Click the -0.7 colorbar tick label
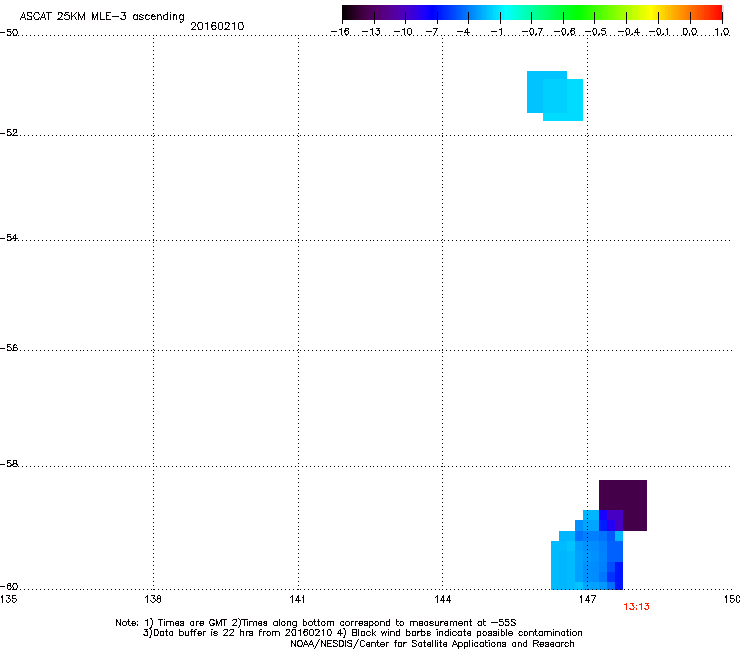Viewport: 740px width, 650px height. pos(532,32)
